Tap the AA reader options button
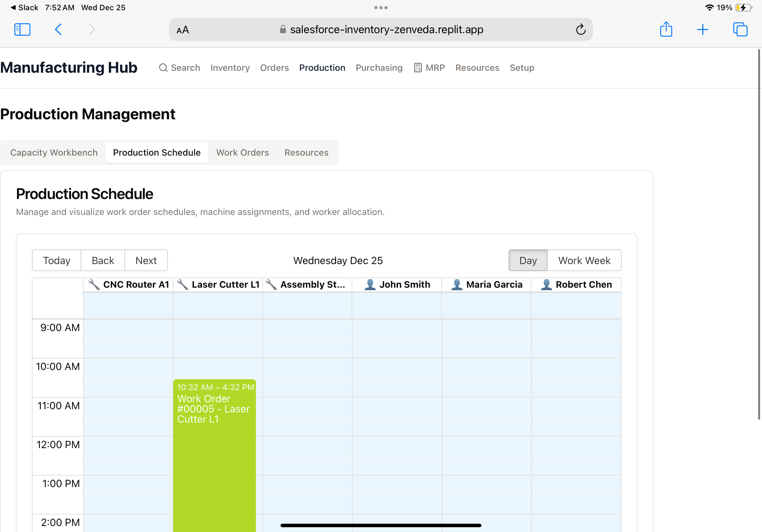Viewport: 762px width, 532px height. (x=183, y=30)
